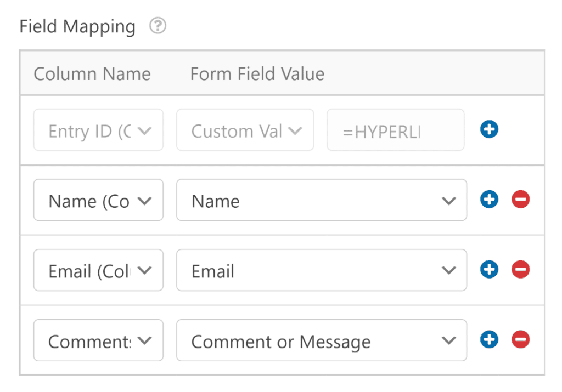This screenshot has width=562, height=392.
Task: Expand the chevron on the Name field selector
Action: (449, 200)
